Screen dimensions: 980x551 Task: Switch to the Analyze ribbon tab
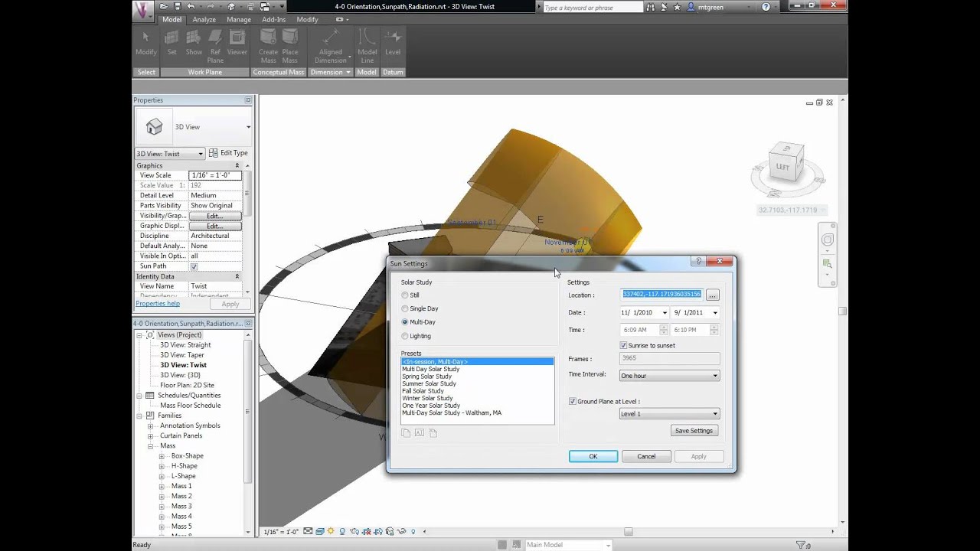[x=204, y=19]
